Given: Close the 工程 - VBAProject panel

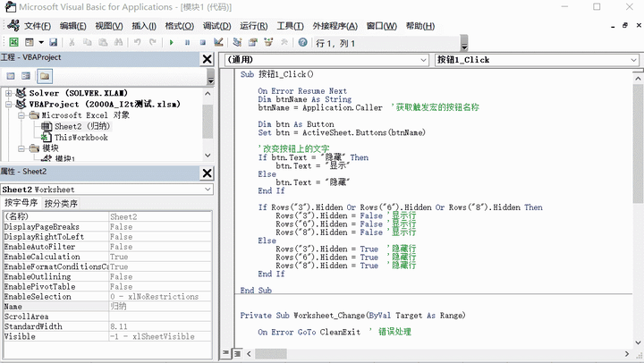Looking at the screenshot, I should click(208, 59).
